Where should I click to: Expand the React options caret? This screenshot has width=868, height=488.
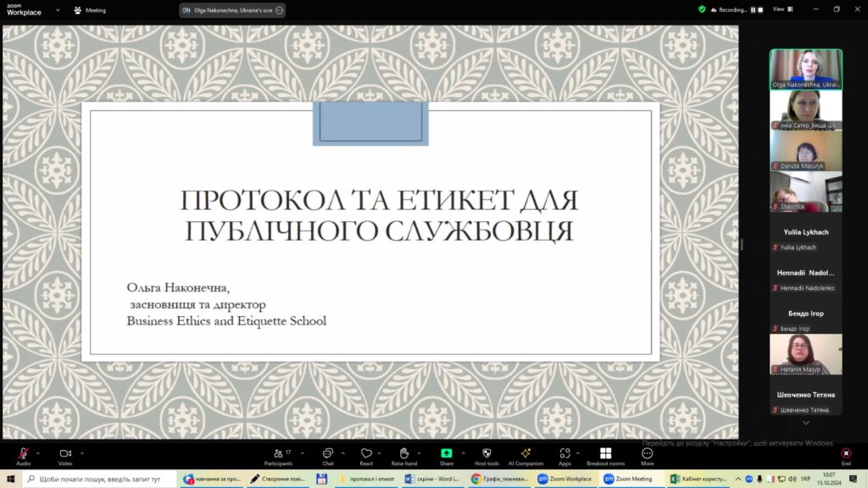pyautogui.click(x=379, y=453)
